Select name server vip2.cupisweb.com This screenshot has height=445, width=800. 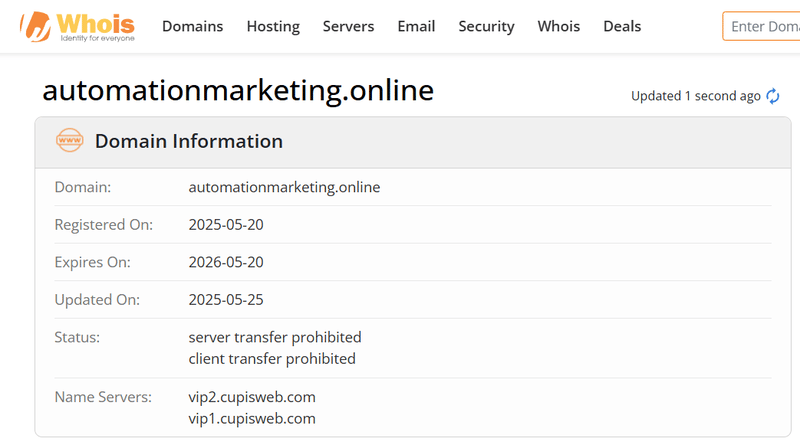(252, 397)
